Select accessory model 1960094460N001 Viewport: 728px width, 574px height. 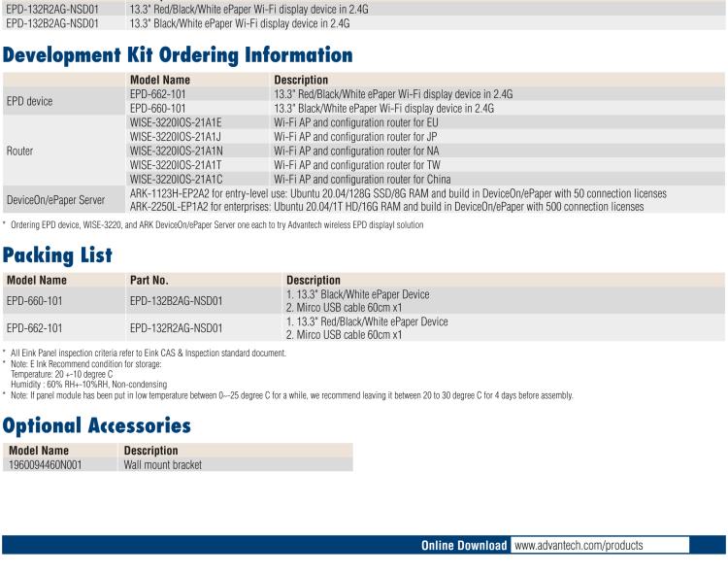pos(45,464)
